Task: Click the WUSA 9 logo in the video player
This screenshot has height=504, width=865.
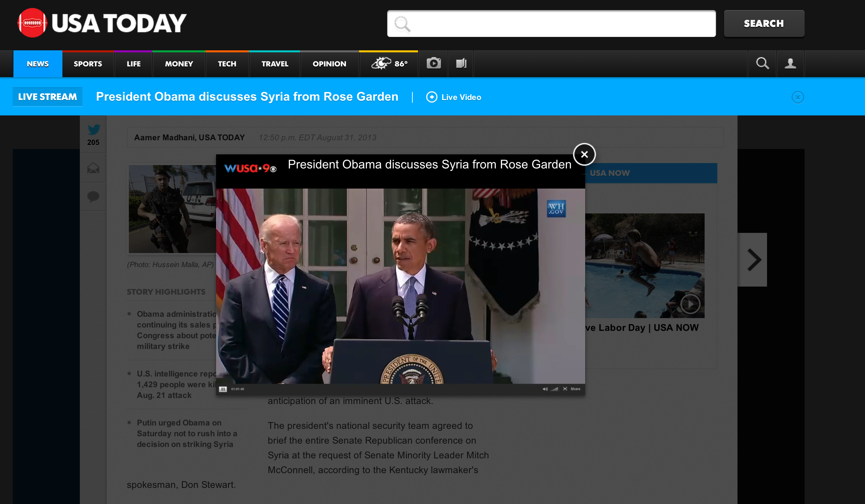Action: point(251,168)
